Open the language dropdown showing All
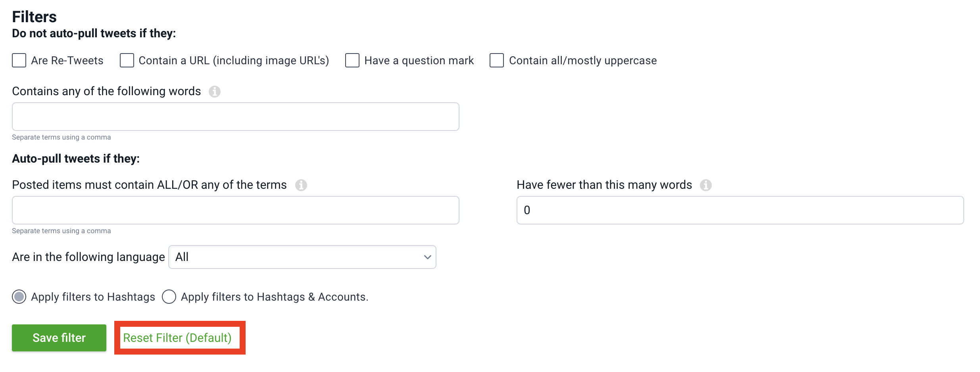 tap(302, 257)
